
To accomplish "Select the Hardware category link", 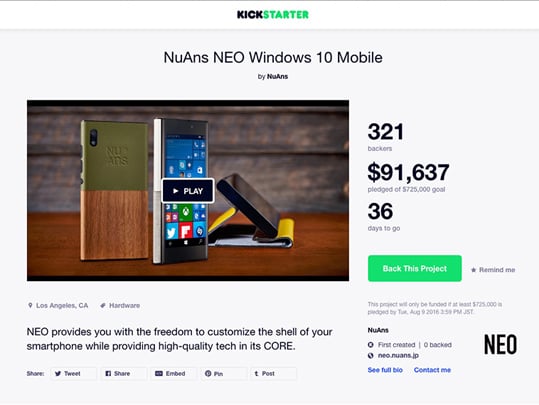I will click(x=124, y=305).
